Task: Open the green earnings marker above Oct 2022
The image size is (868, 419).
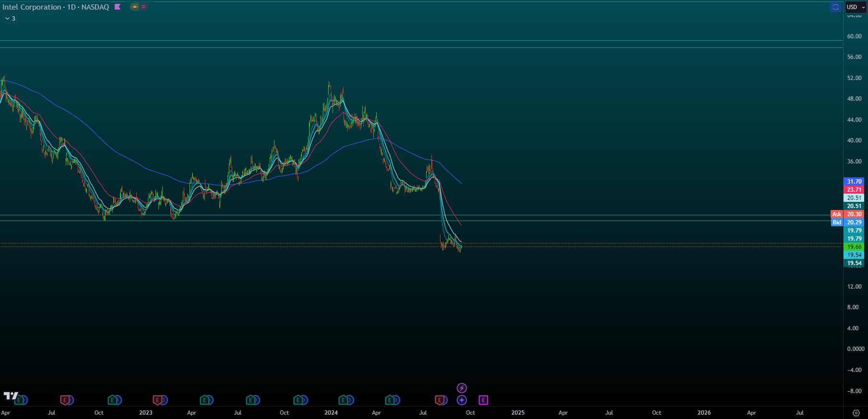Action: [x=112, y=400]
